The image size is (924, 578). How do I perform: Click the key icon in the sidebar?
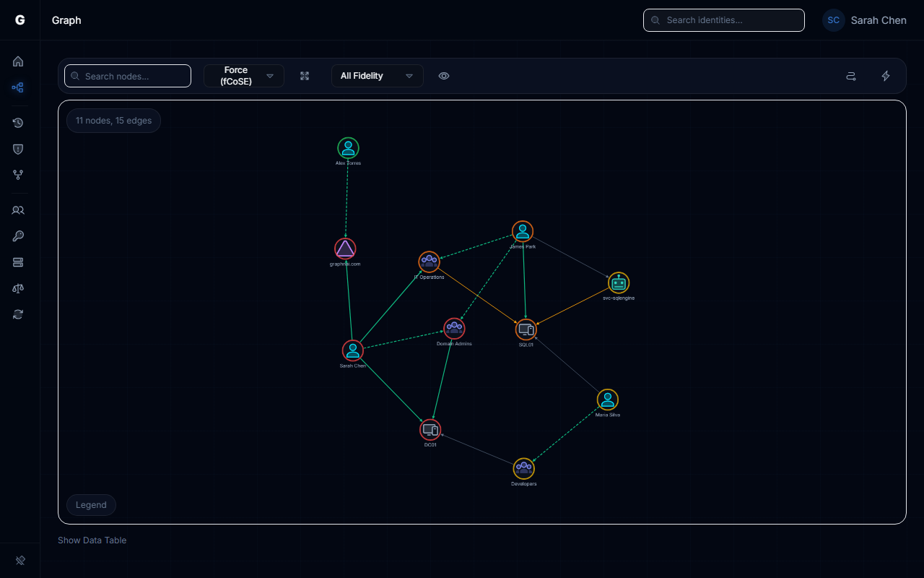tap(18, 236)
